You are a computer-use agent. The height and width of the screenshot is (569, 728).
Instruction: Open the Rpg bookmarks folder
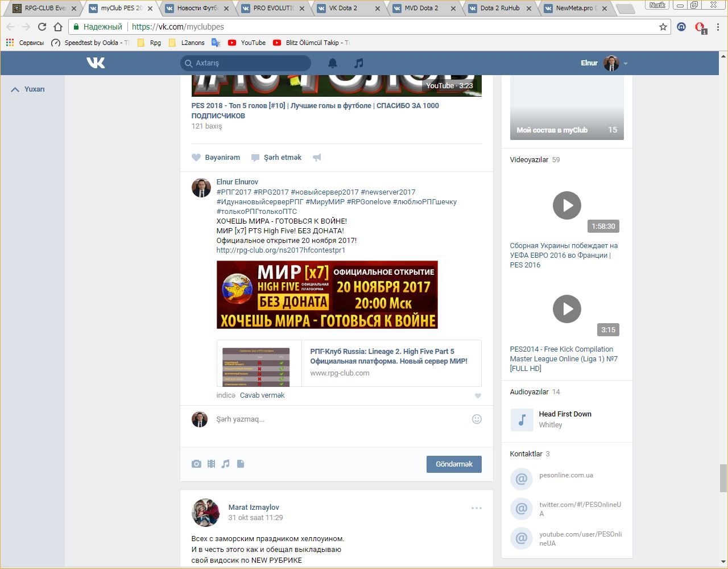click(150, 43)
